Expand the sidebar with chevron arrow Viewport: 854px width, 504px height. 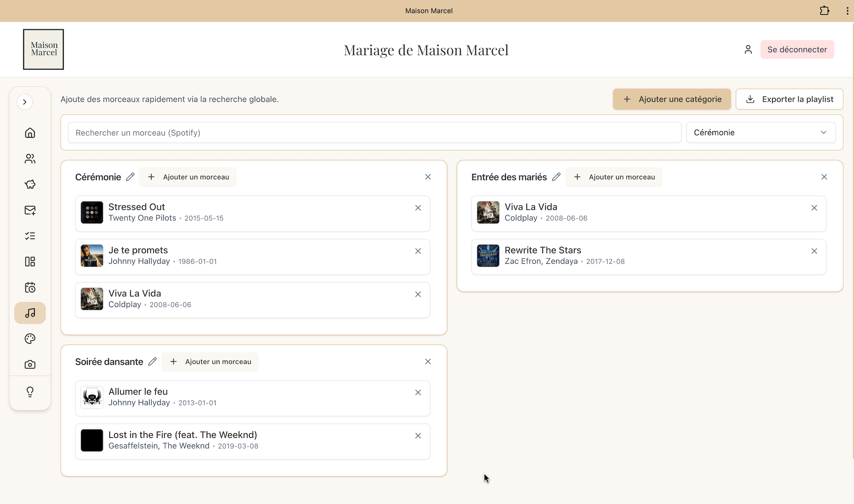tap(25, 102)
